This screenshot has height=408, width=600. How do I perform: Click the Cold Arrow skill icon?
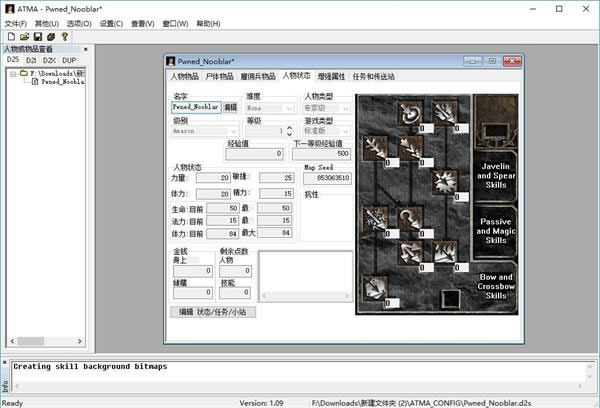375,148
